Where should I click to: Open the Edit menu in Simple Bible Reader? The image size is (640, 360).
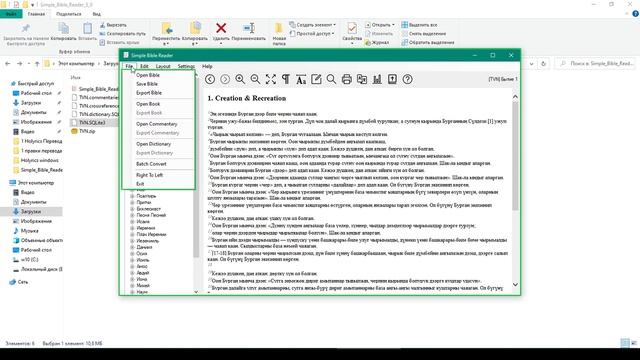click(x=144, y=66)
